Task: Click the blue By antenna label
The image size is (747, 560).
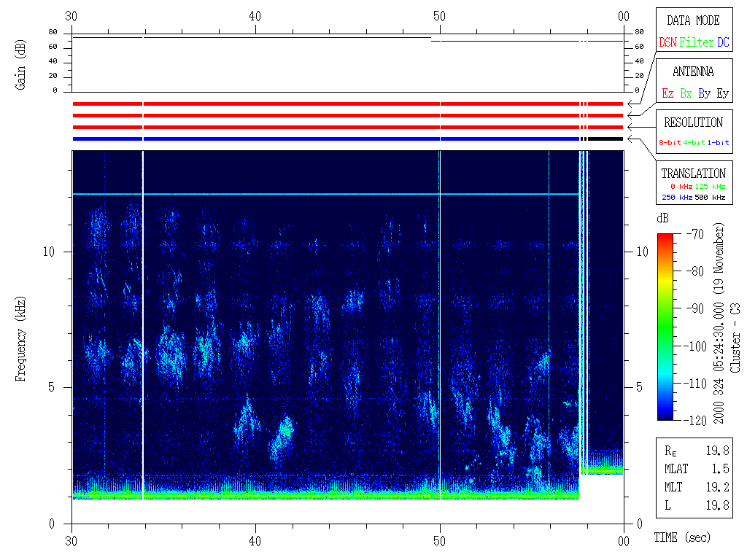Action: click(704, 93)
